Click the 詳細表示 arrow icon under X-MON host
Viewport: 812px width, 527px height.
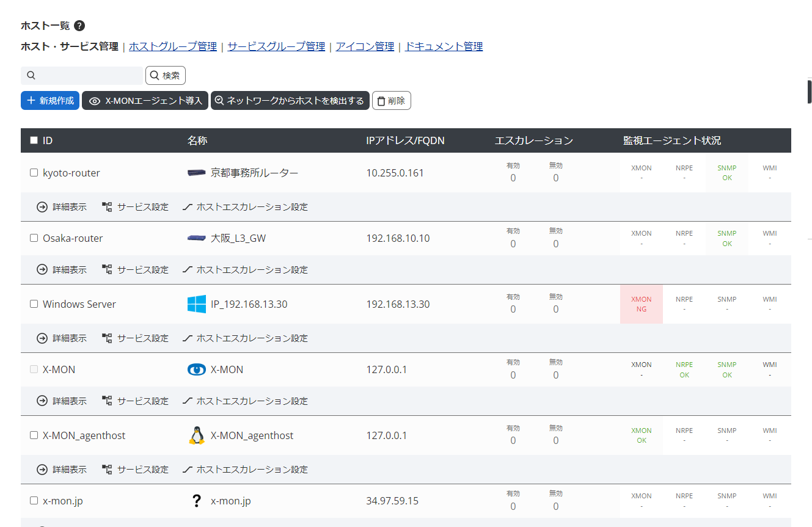tap(42, 401)
